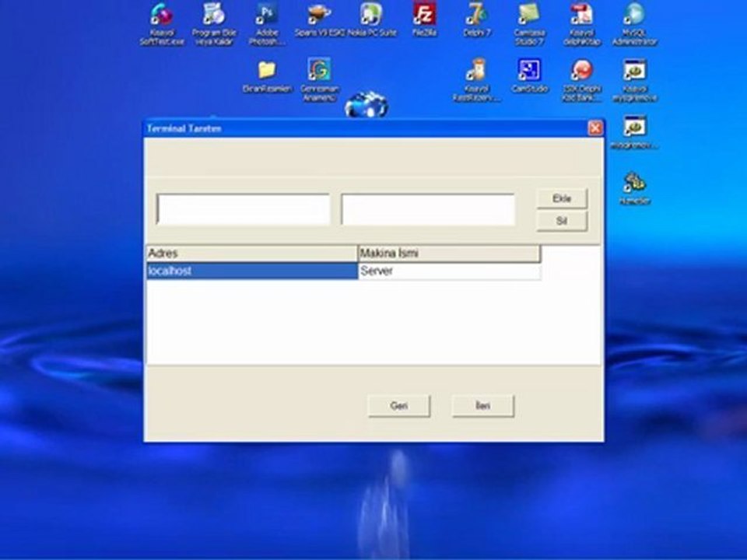Open the Camtasia Studio 7 shortcut
Viewport: 747px width, 560px height.
coord(529,24)
